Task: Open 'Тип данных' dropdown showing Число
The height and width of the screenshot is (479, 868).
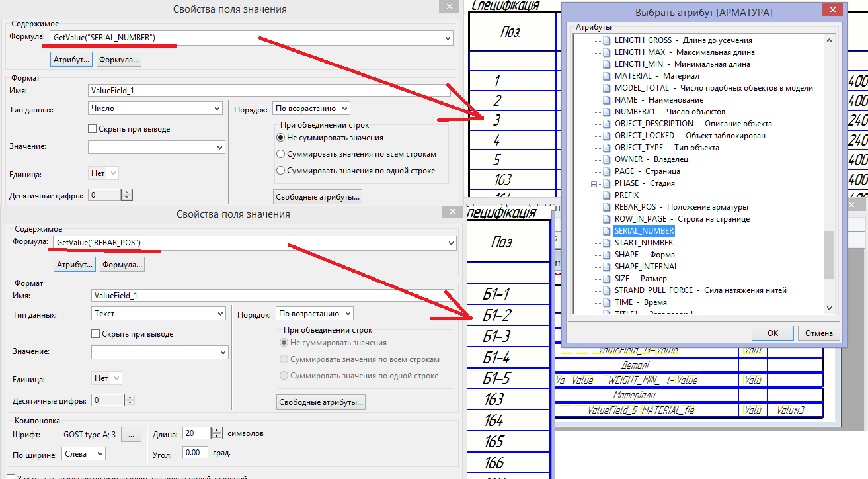Action: [156, 109]
